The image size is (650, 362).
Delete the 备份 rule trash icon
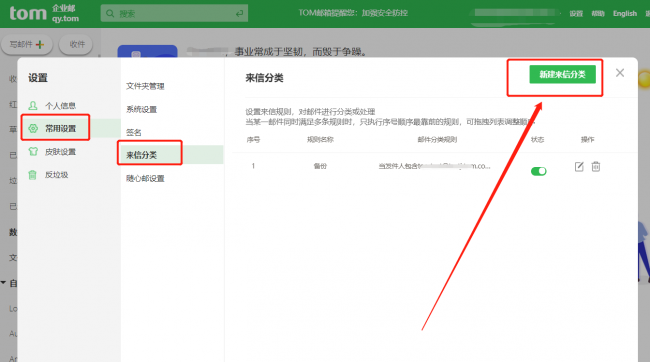(x=596, y=167)
